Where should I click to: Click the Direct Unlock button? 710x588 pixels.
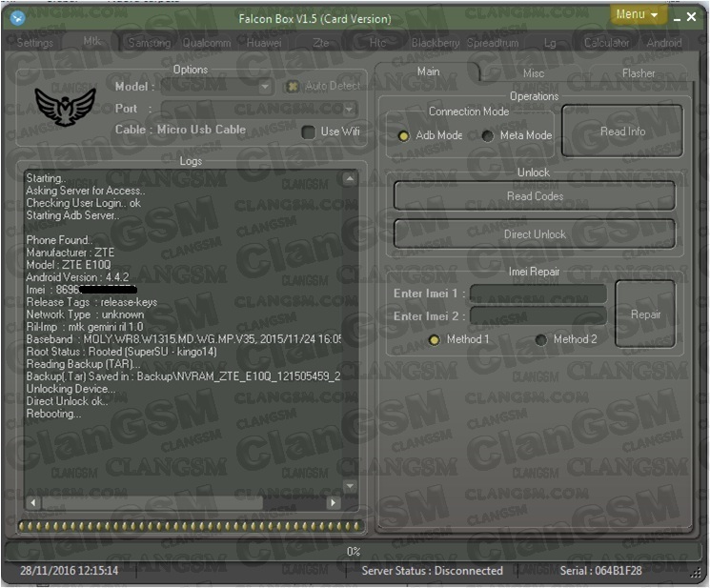535,234
